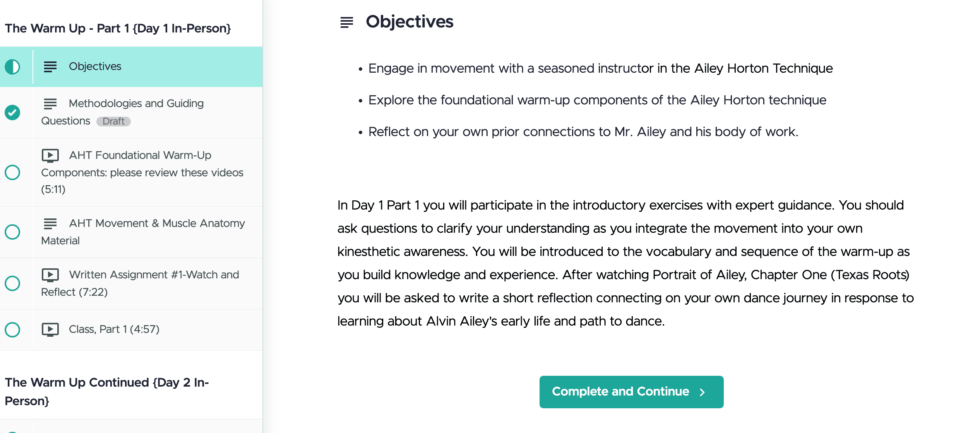Click the play icon next to Class, Part 1

50,329
